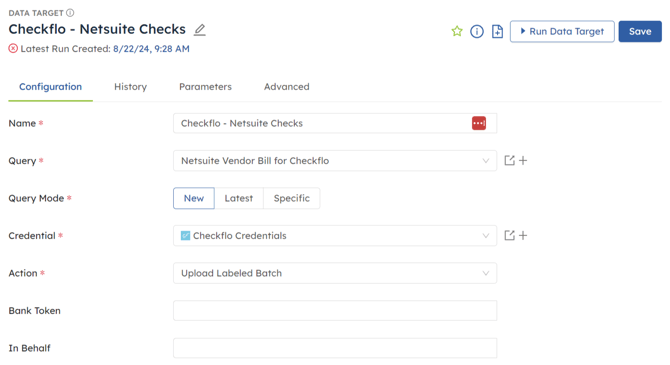
Task: Click the Data Target info tooltip icon
Action: [70, 13]
